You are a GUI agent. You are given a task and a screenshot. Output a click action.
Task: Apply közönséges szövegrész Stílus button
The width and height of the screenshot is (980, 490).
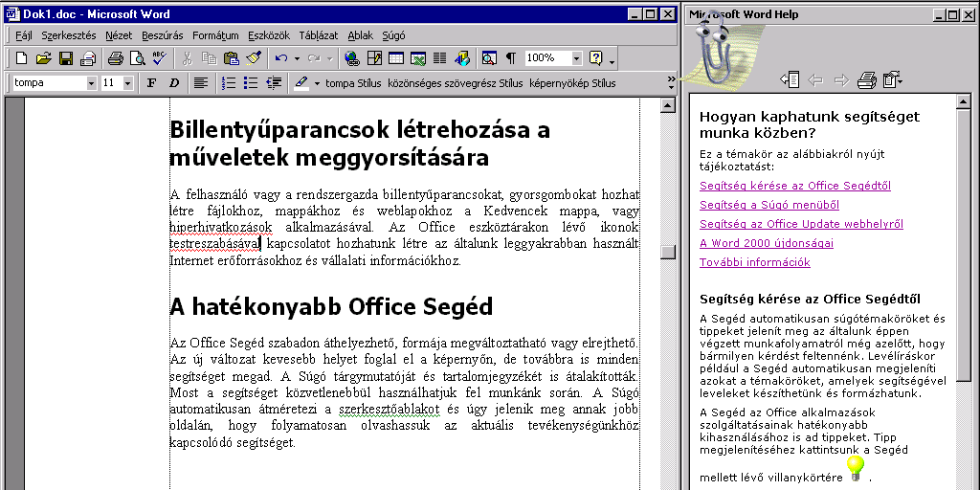(455, 83)
